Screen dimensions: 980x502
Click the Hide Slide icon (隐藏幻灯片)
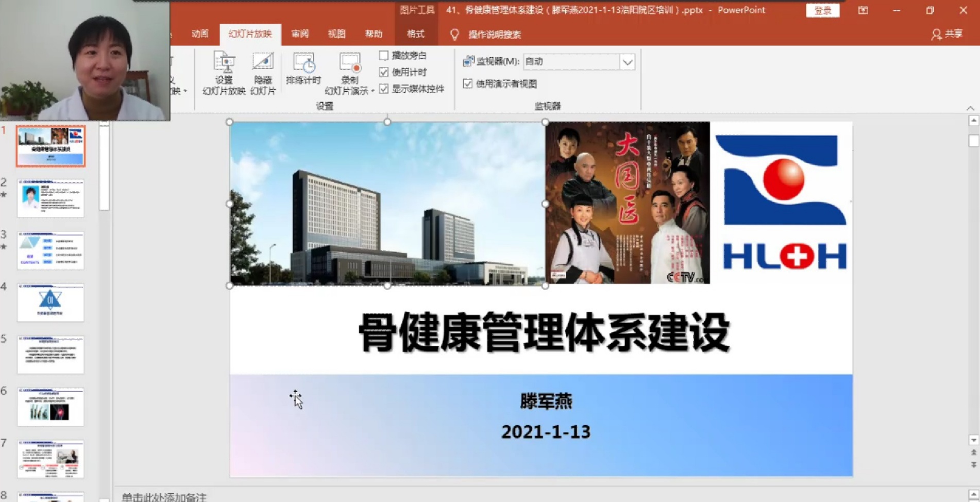pyautogui.click(x=263, y=64)
